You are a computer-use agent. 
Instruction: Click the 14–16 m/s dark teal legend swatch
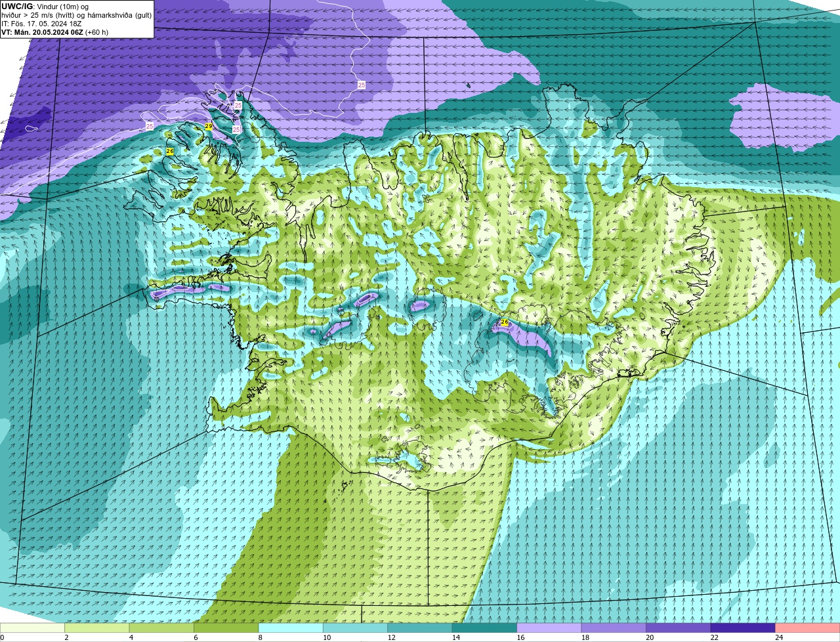[x=485, y=628]
